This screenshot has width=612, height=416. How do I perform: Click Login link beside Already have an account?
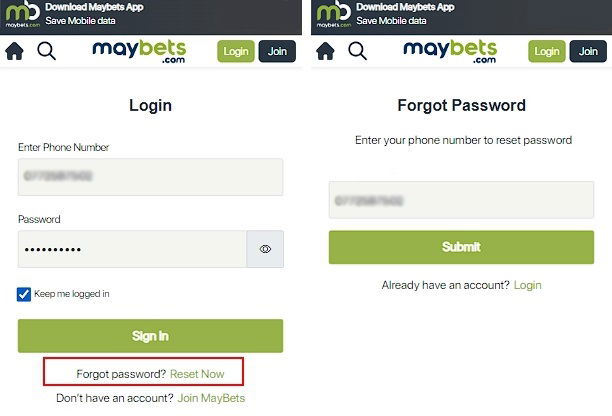coord(527,285)
